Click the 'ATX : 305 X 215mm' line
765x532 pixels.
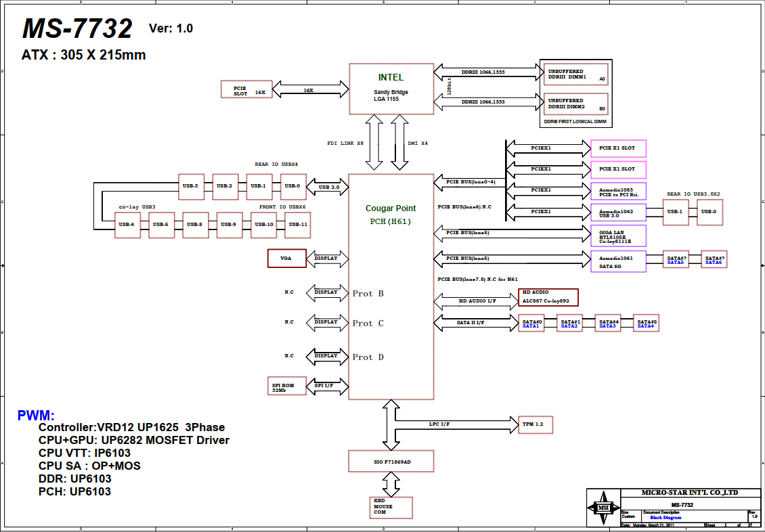point(83,55)
